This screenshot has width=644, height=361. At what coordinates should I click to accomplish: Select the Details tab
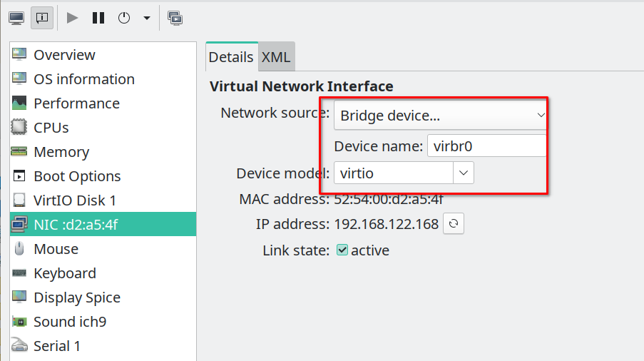click(230, 57)
